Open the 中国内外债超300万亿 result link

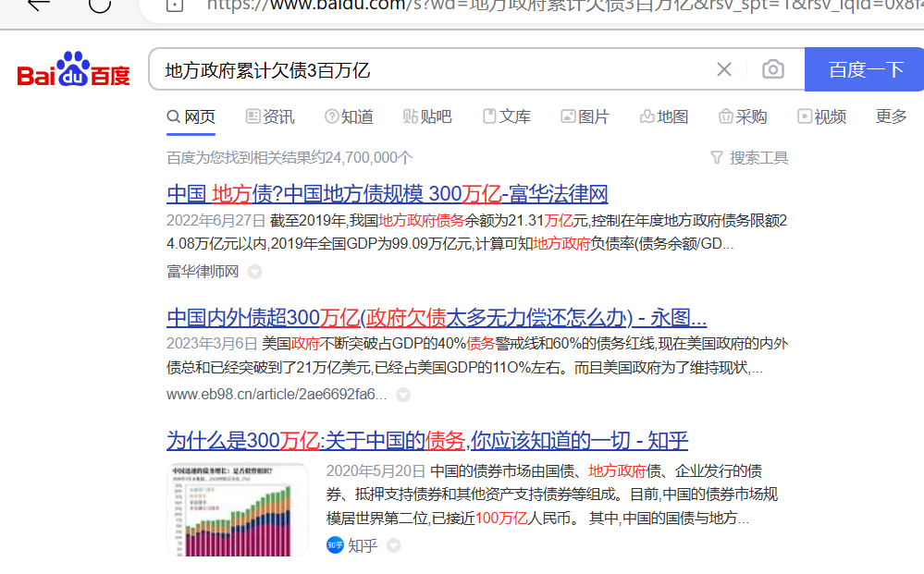[436, 318]
